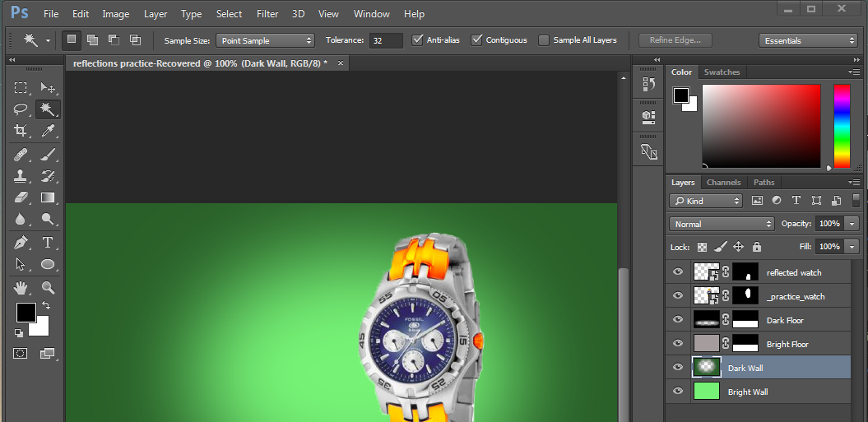Hide the _practice_watch layer
The height and width of the screenshot is (422, 868).
(x=678, y=296)
